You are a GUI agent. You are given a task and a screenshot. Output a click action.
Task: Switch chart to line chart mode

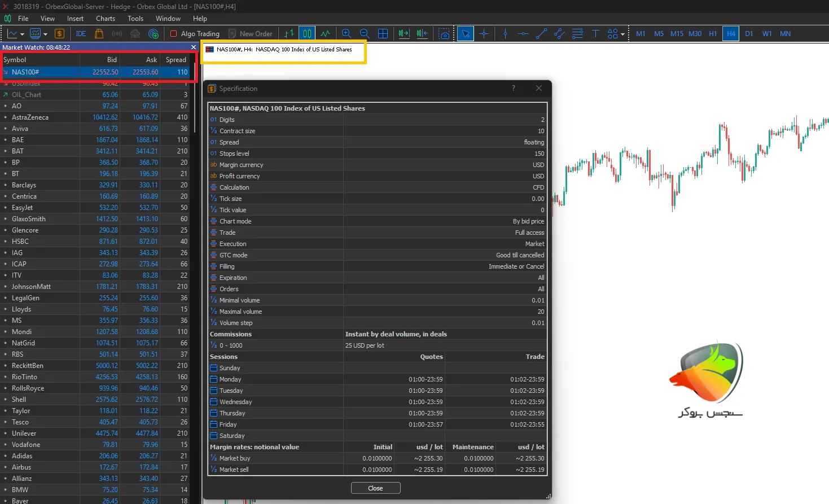pos(326,34)
